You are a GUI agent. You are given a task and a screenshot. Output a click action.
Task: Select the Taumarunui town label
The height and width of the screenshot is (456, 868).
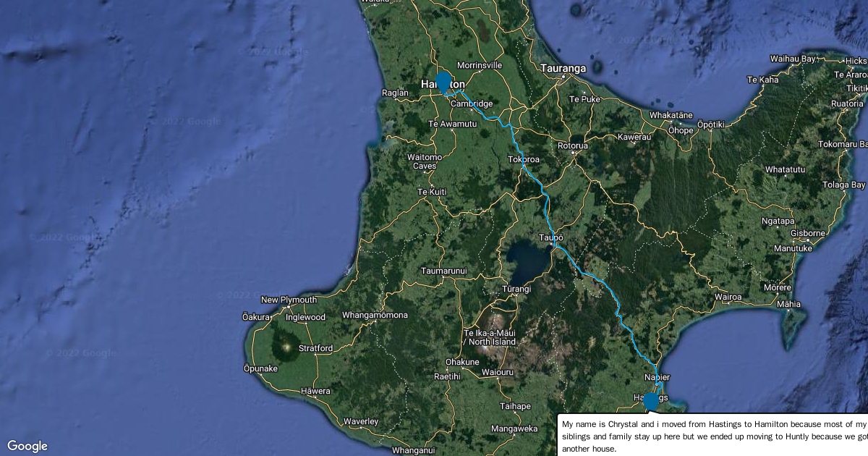click(444, 271)
